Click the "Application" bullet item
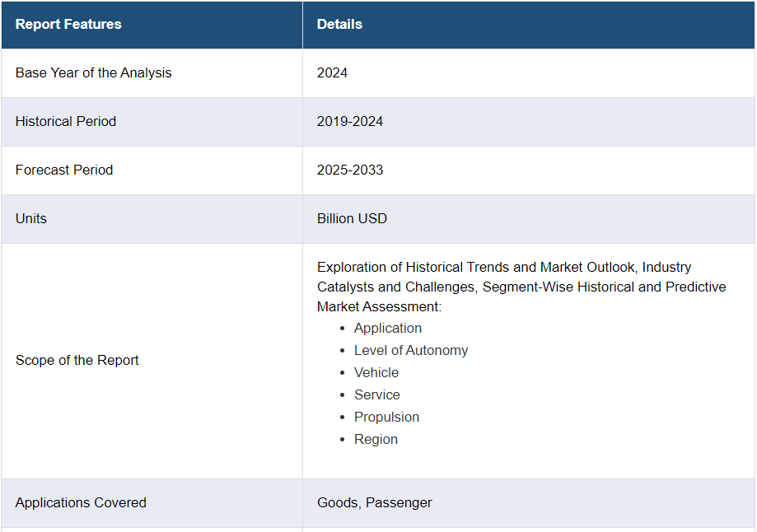757x532 pixels. [x=388, y=329]
